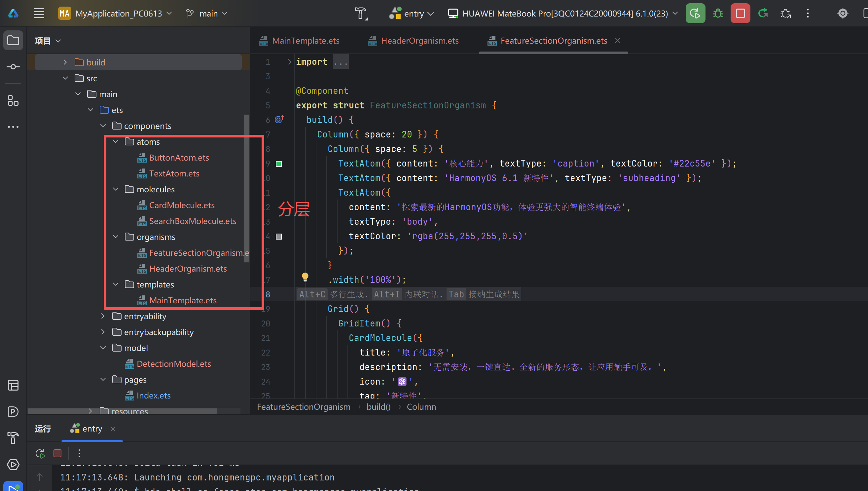Open the Project tool window folder icon

pos(13,40)
